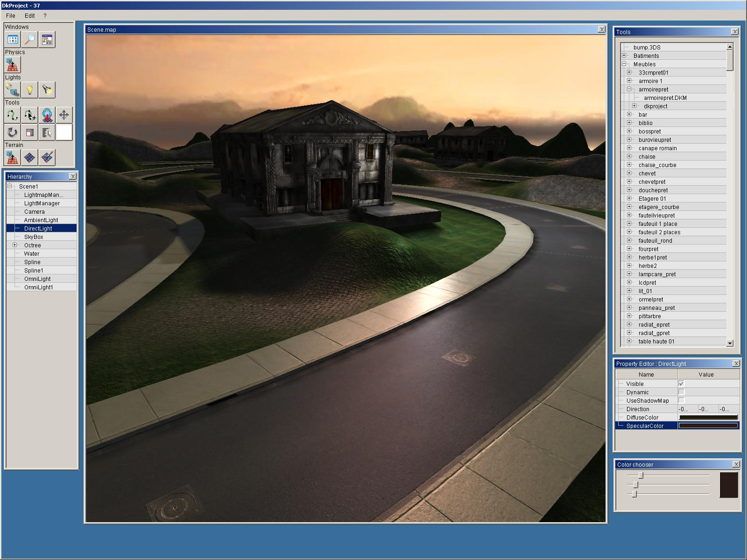Expand the Octree node in Hierarchy
Image resolution: width=747 pixels, height=560 pixels.
click(x=14, y=245)
